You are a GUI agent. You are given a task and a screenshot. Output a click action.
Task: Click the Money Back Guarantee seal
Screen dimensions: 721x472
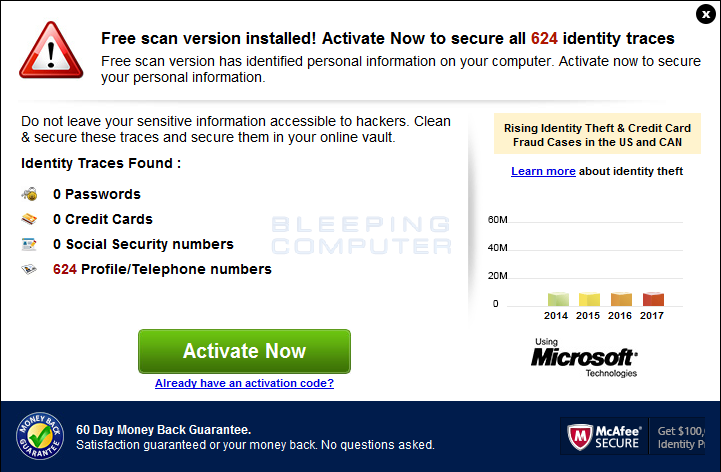click(x=40, y=436)
